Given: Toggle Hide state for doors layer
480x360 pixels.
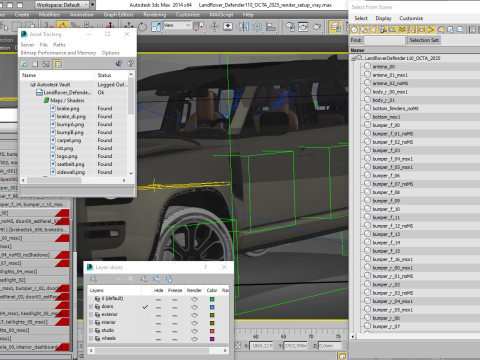Looking at the screenshot, I should (158, 307).
